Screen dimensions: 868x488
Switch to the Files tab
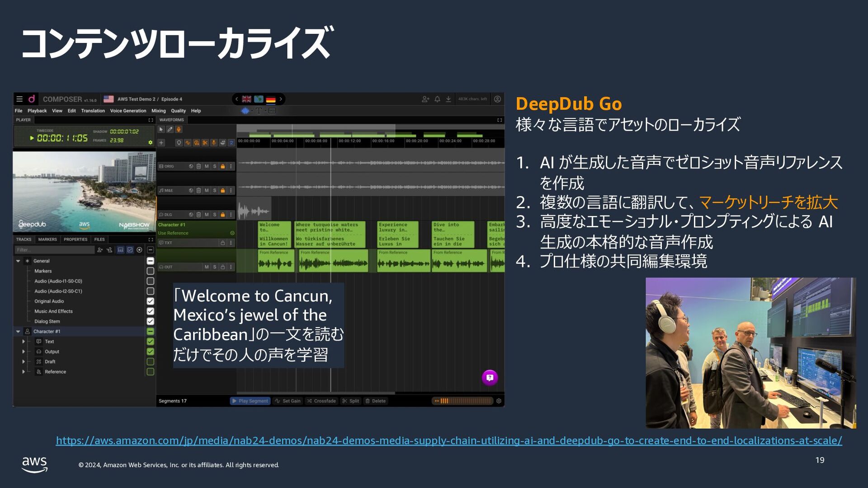(x=99, y=239)
